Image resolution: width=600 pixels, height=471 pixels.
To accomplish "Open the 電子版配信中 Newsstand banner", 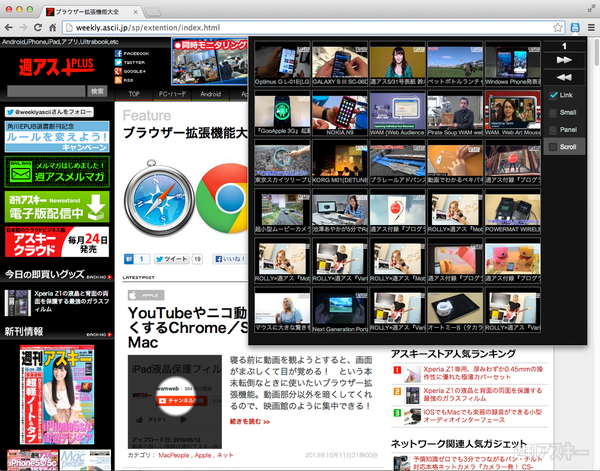I will 57,207.
